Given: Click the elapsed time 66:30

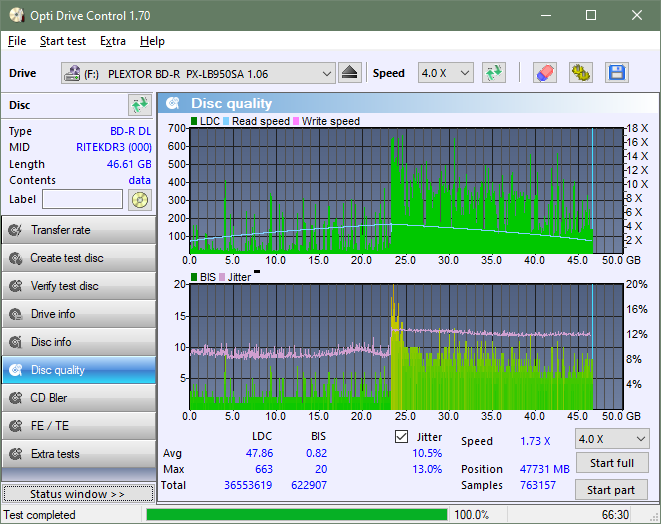Looking at the screenshot, I should coord(615,515).
